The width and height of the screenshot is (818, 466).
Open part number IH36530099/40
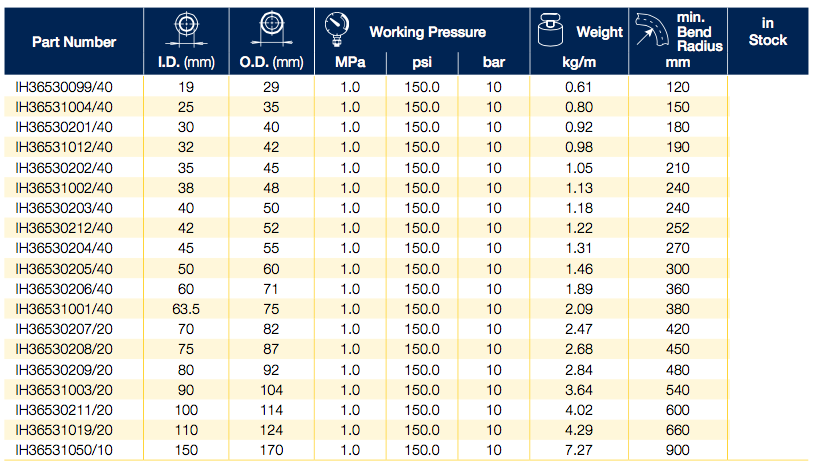[65, 87]
